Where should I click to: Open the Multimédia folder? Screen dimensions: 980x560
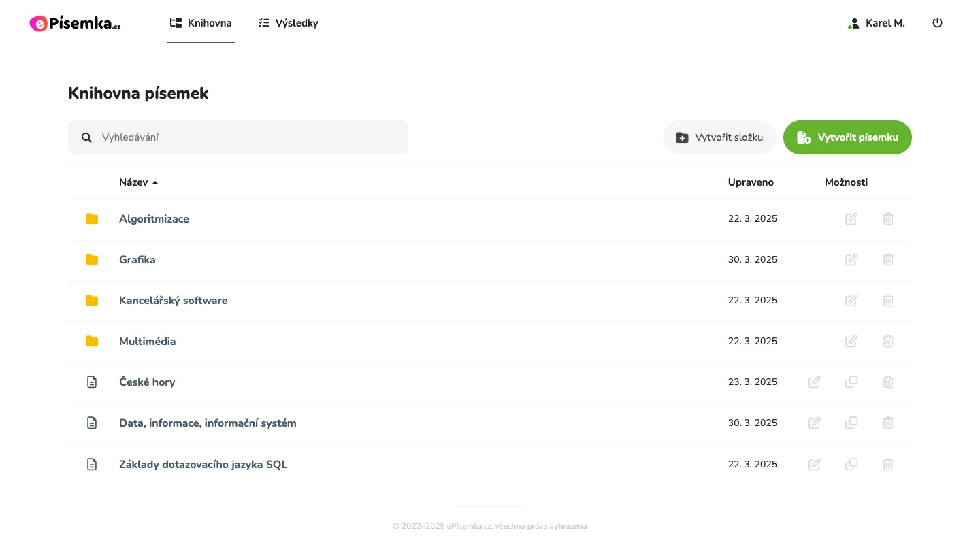pyautogui.click(x=147, y=341)
